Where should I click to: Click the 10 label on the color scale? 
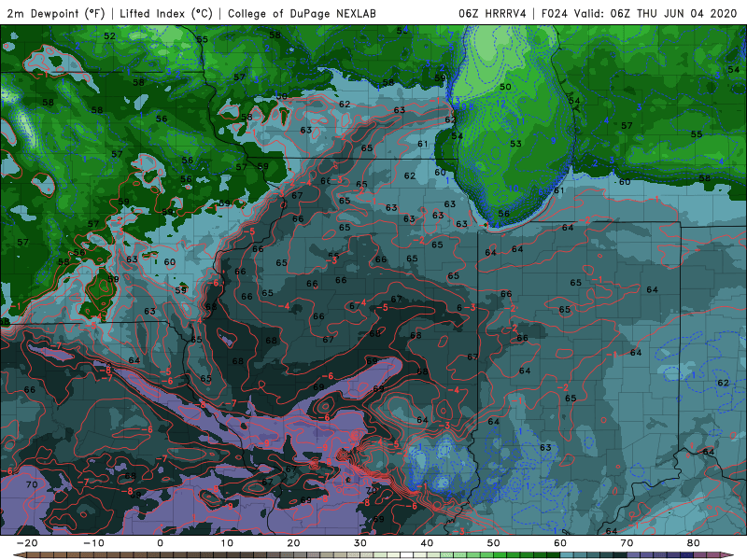(x=227, y=543)
